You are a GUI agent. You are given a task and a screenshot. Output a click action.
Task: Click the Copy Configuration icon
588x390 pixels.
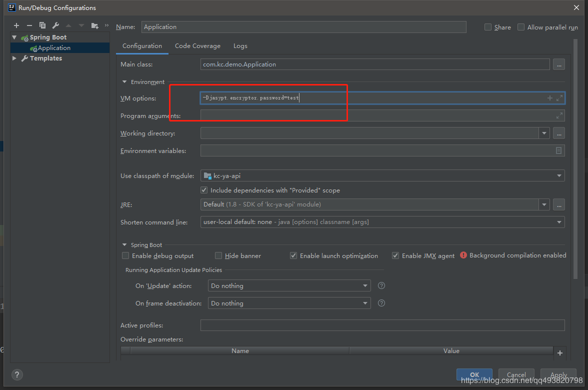42,25
